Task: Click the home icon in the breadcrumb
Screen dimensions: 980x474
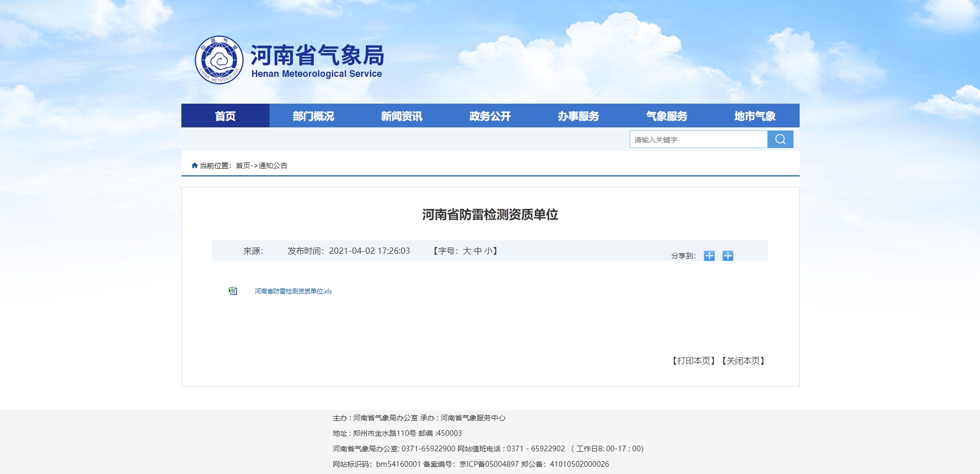Action: (x=194, y=166)
